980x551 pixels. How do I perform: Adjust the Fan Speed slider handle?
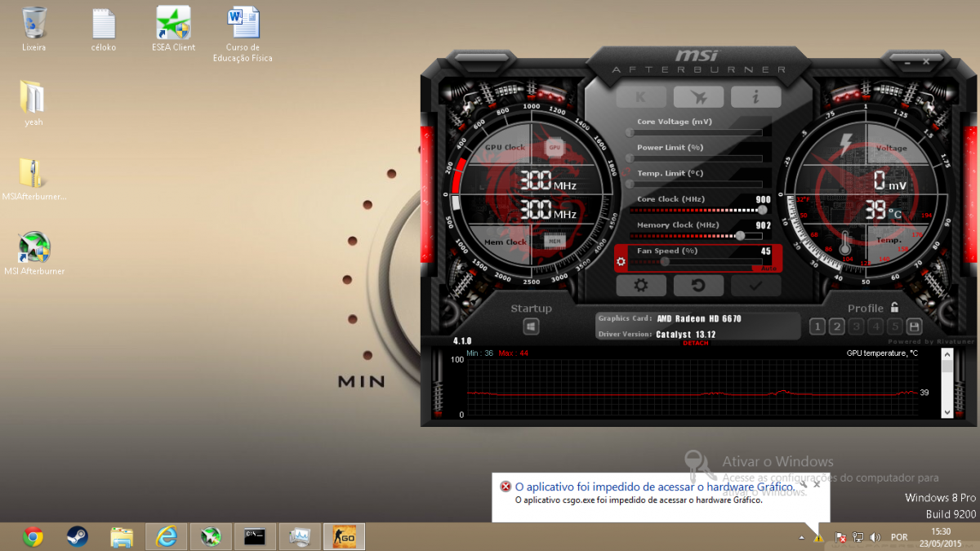(665, 261)
